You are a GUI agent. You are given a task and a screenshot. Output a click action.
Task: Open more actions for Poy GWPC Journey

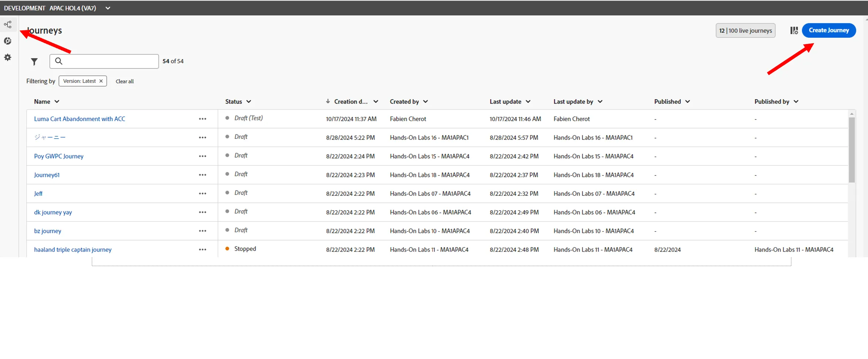coord(202,156)
